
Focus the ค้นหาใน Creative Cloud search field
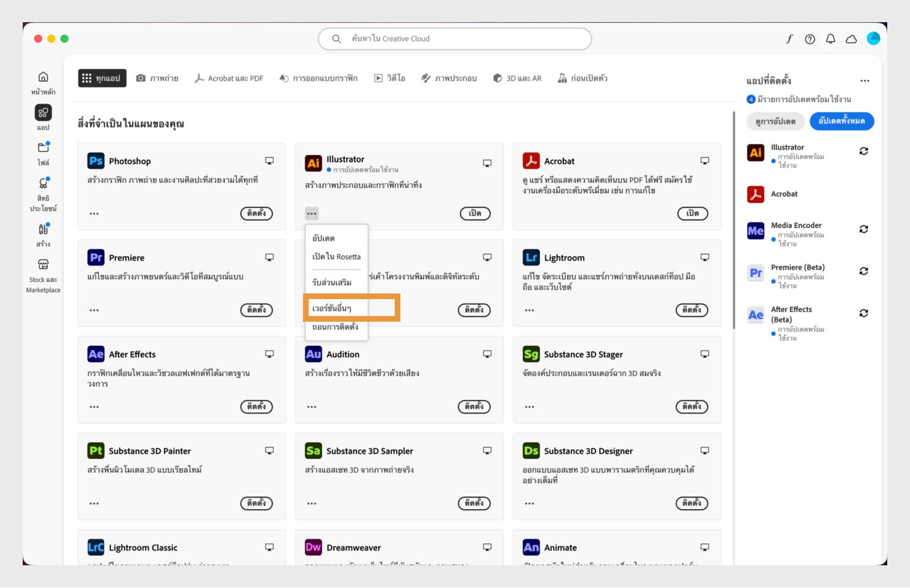click(x=455, y=39)
